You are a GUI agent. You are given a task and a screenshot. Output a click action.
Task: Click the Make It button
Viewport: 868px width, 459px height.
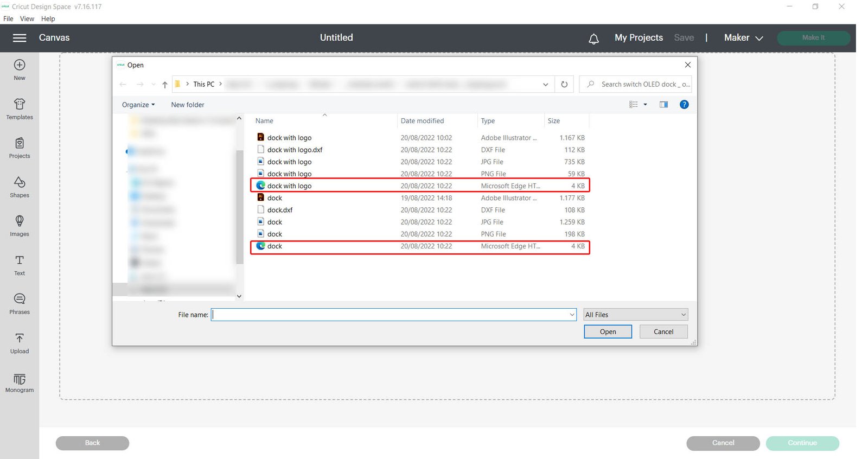coord(813,38)
